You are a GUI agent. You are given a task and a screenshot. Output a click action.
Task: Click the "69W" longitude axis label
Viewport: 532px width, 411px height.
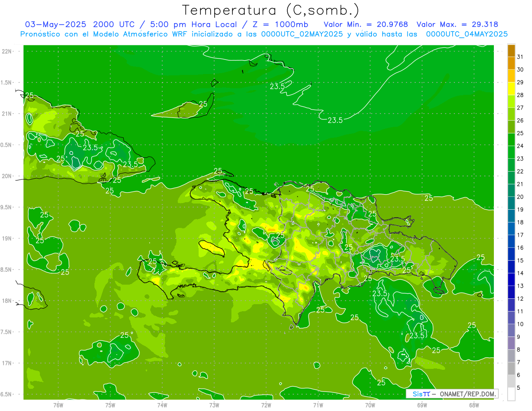422,405
